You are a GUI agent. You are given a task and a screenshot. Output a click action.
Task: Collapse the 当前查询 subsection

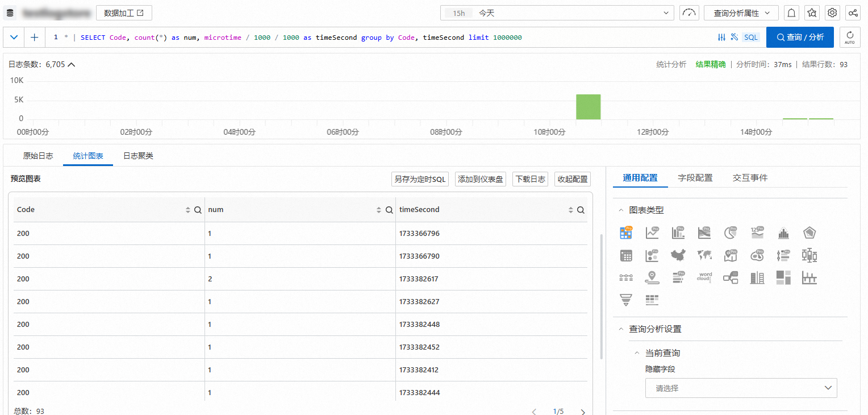coord(637,353)
